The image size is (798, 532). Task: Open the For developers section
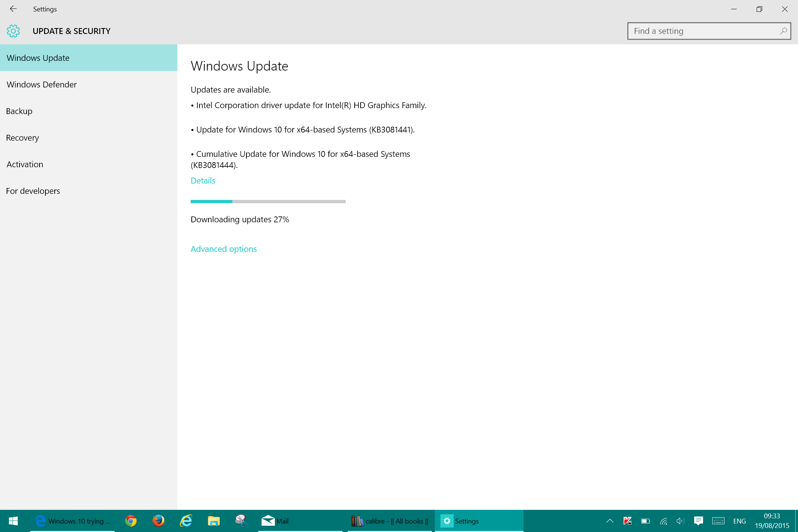coord(33,191)
